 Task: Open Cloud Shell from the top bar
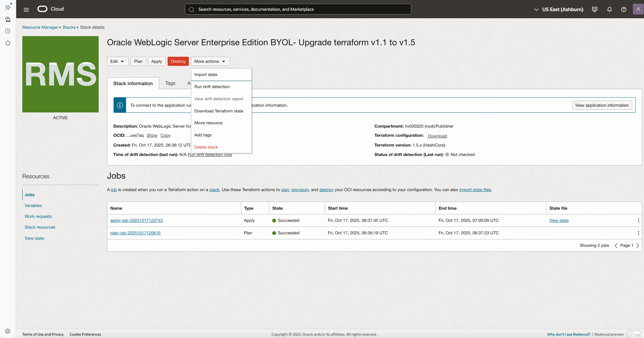click(594, 9)
